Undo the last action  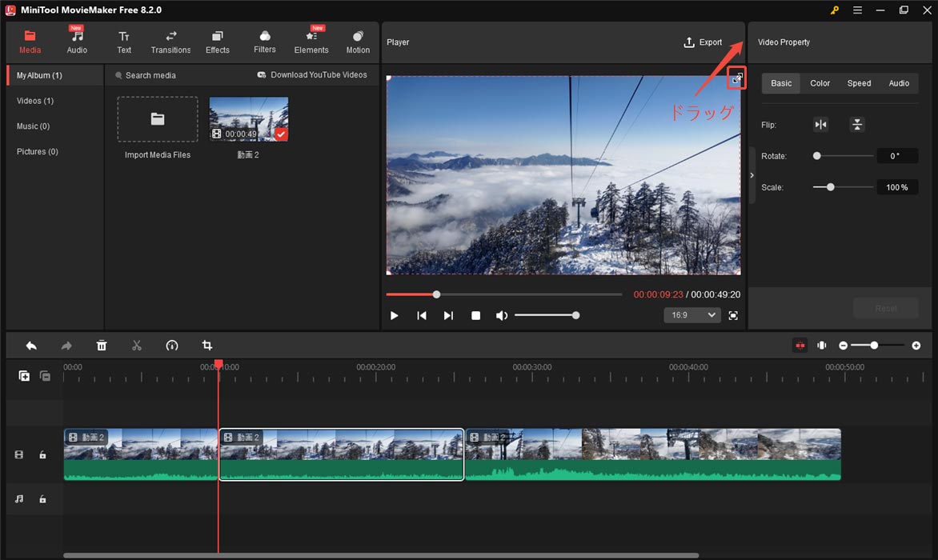pos(31,346)
